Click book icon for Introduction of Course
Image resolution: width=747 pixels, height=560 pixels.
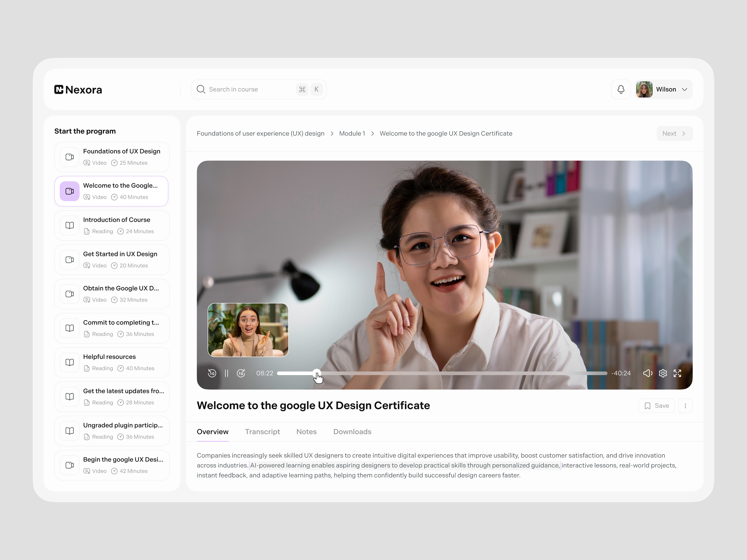pyautogui.click(x=70, y=226)
